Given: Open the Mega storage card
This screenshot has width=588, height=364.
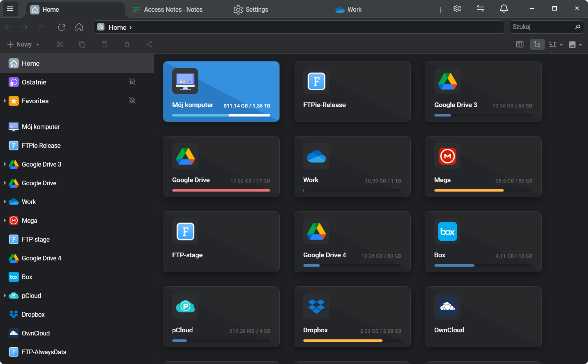Looking at the screenshot, I should coord(483,167).
